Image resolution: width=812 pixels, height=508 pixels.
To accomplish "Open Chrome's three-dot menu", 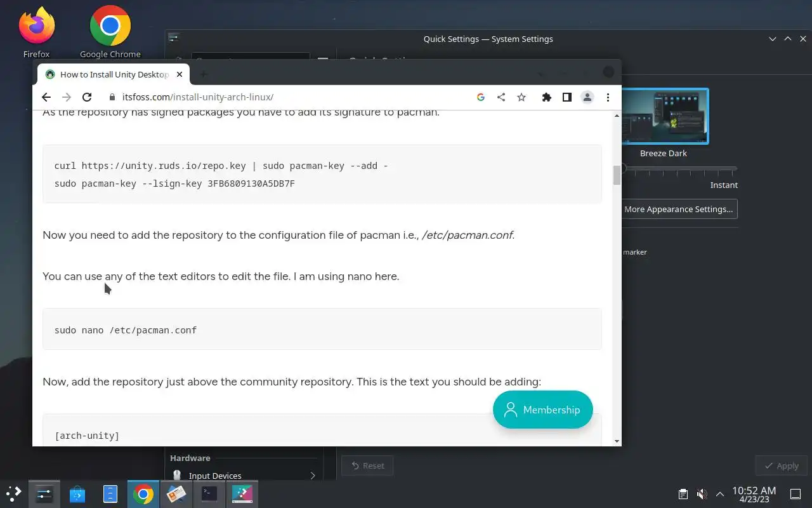I will [x=608, y=97].
